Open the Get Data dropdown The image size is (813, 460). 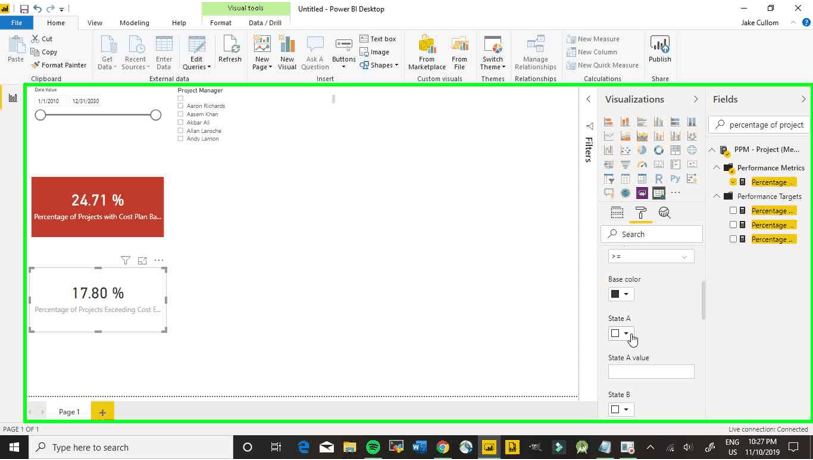(107, 53)
